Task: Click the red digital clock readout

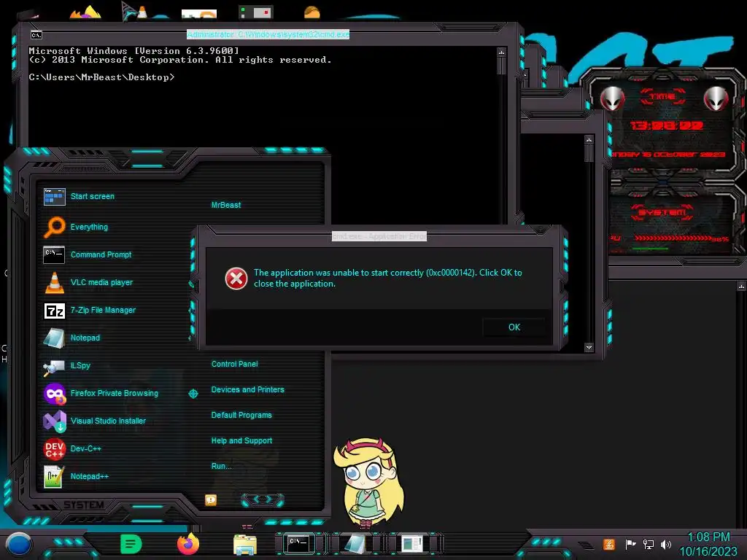Action: click(x=667, y=125)
